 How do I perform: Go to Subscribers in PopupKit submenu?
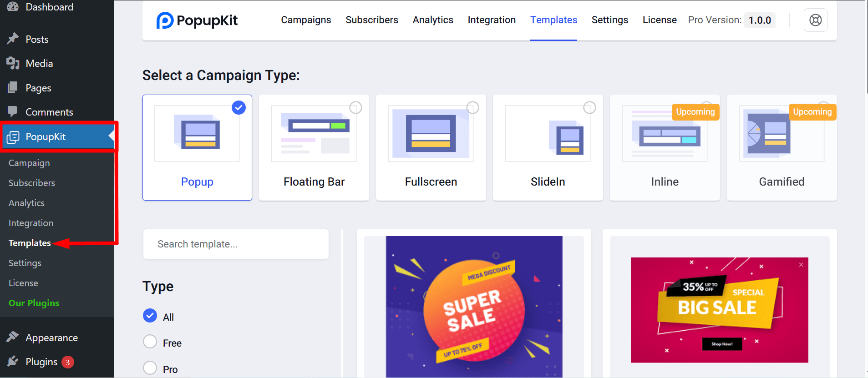(31, 183)
